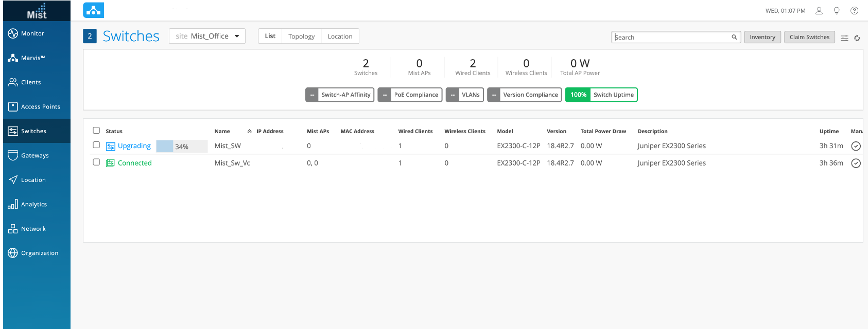Open the Connected status link
The height and width of the screenshot is (329, 868).
click(135, 163)
